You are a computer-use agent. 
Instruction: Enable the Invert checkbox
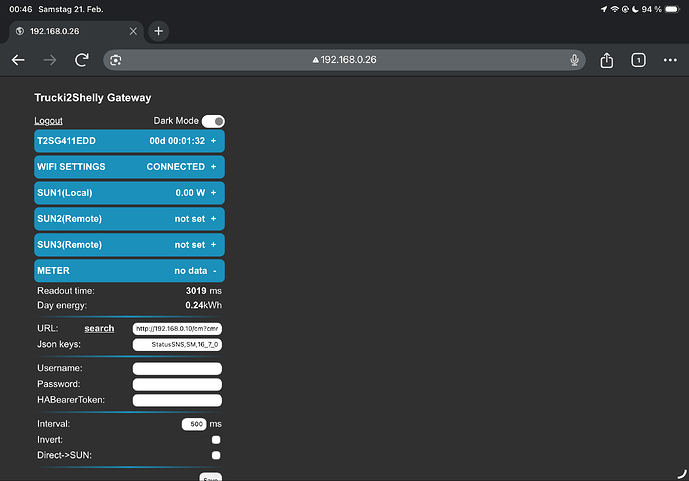tap(216, 440)
